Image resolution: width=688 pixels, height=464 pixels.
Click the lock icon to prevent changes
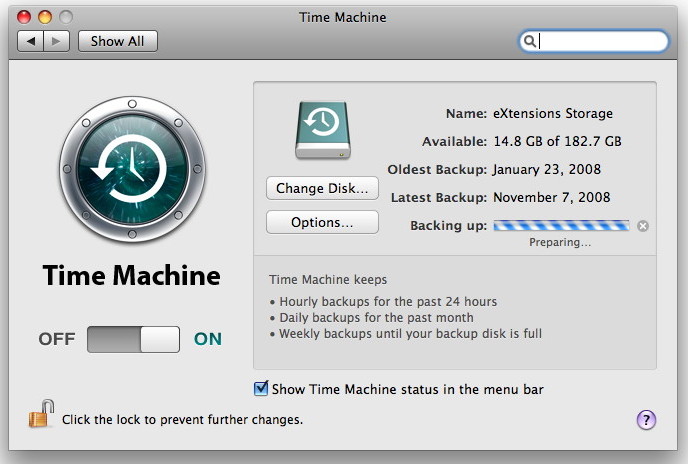41,414
